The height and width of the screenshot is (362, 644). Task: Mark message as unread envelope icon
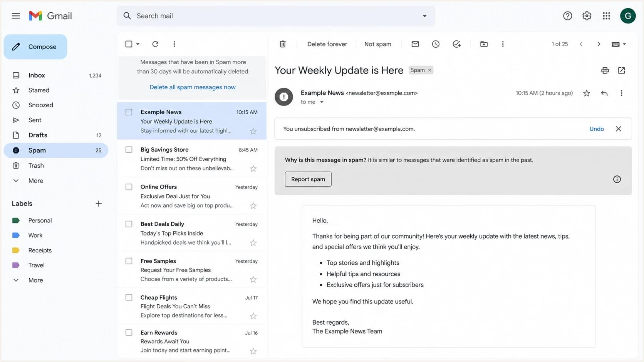pos(415,44)
